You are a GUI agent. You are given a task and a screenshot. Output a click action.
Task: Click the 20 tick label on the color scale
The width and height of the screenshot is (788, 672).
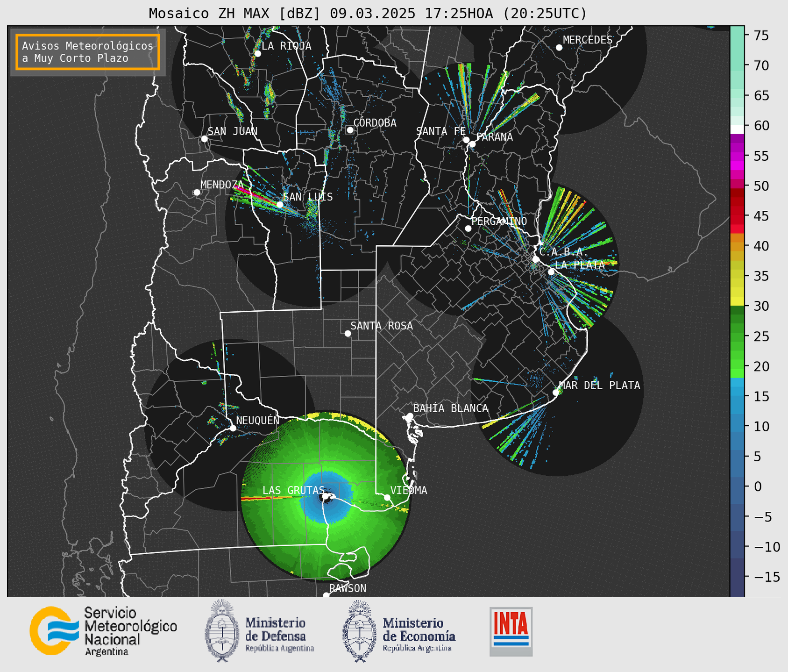click(761, 367)
